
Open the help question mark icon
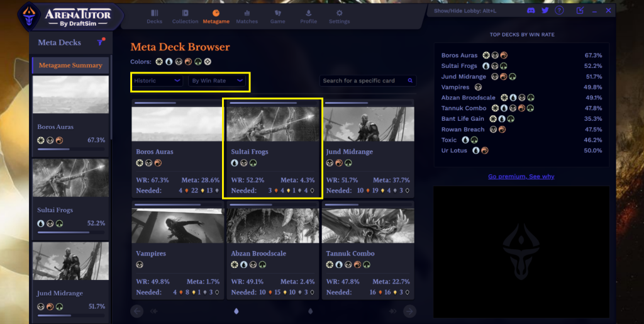(559, 11)
